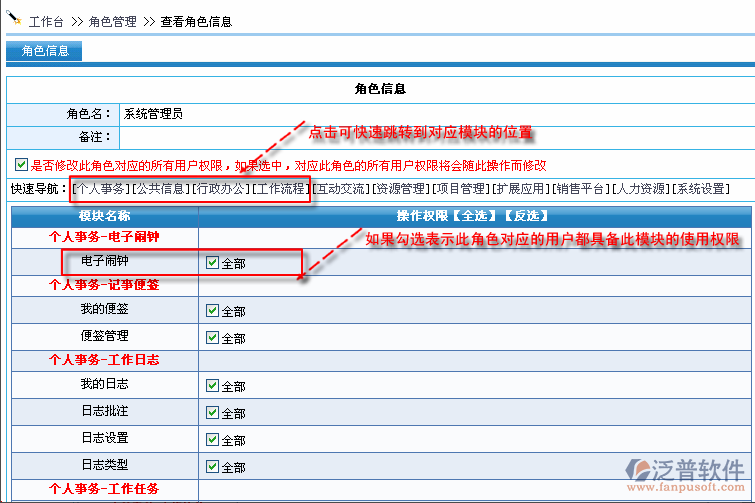The image size is (755, 503).
Task: Jump to 行政办公 in quick navigation
Action: pyautogui.click(x=220, y=188)
